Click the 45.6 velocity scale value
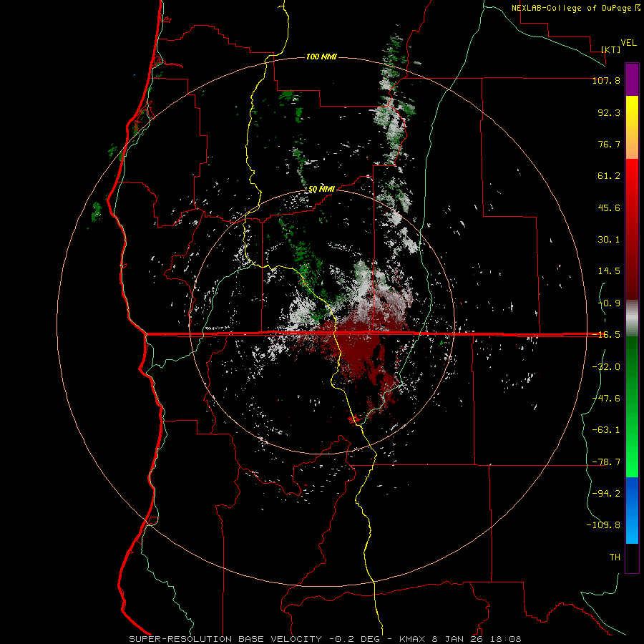 [x=609, y=208]
